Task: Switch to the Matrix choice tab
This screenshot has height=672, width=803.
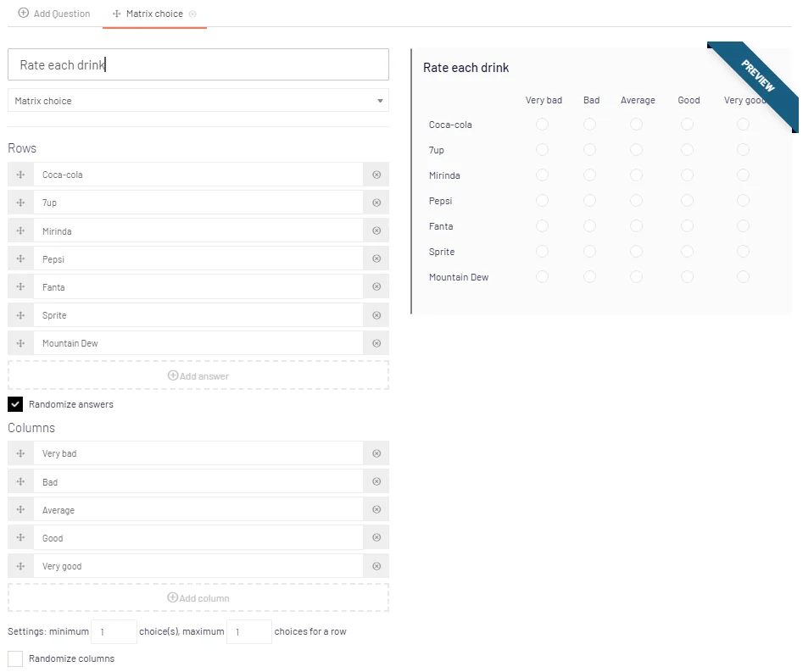Action: 154,14
